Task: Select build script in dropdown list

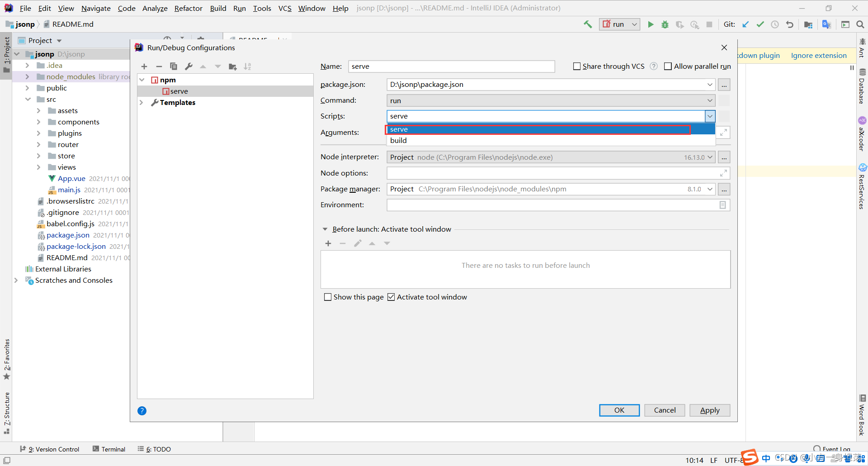Action: tap(551, 141)
